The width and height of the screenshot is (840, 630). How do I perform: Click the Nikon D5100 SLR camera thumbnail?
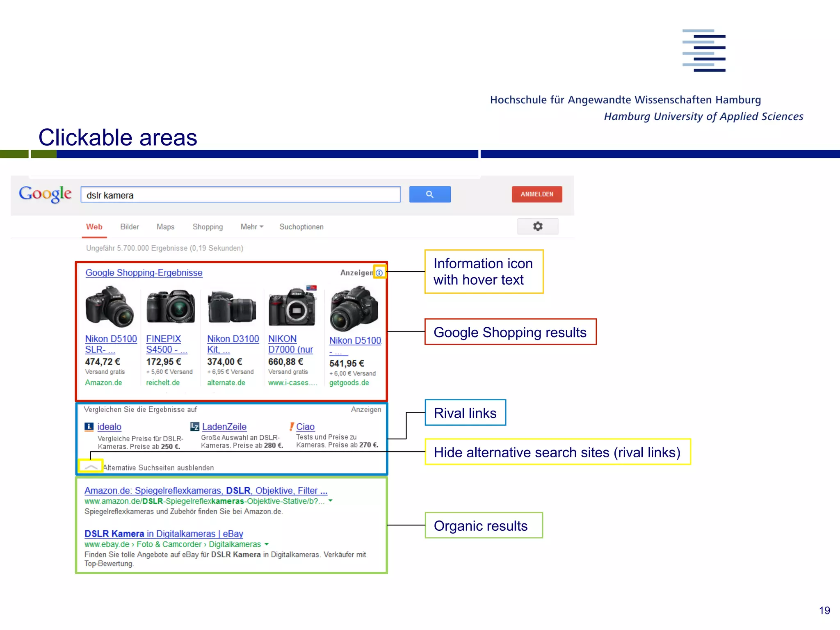[x=110, y=306]
